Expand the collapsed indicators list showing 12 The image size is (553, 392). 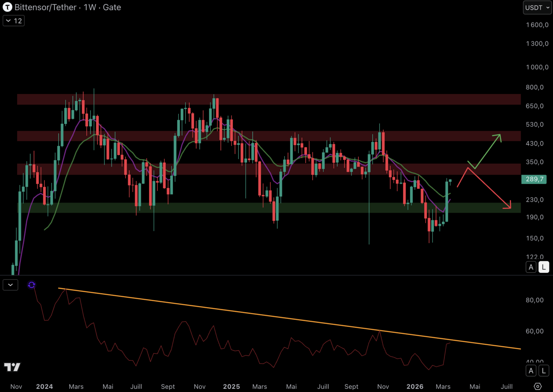pos(14,21)
